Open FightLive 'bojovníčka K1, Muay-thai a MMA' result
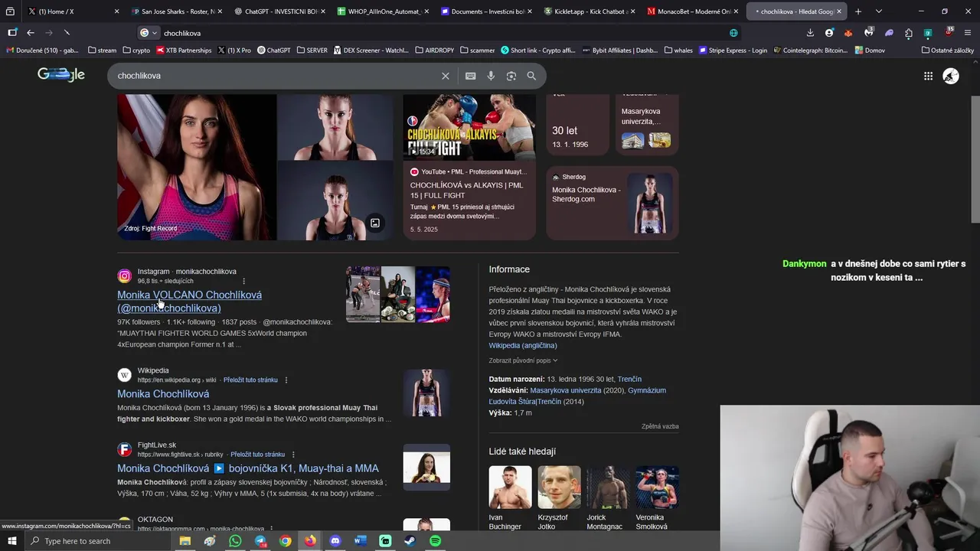 248,468
